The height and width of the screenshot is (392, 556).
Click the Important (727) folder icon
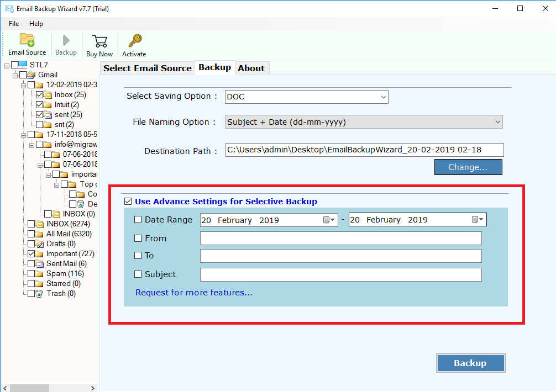click(x=39, y=254)
